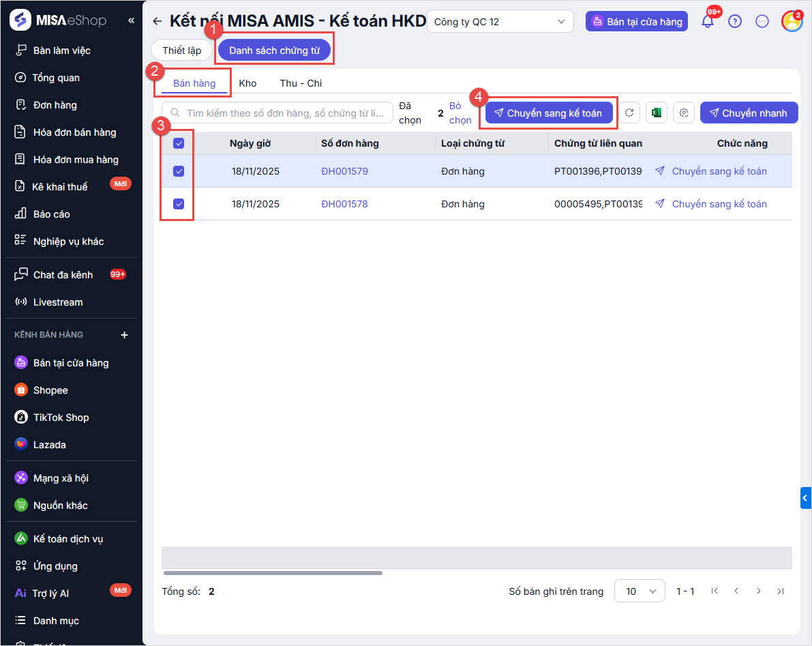Collapse the left sidebar menu
The height and width of the screenshot is (646, 812).
[131, 20]
